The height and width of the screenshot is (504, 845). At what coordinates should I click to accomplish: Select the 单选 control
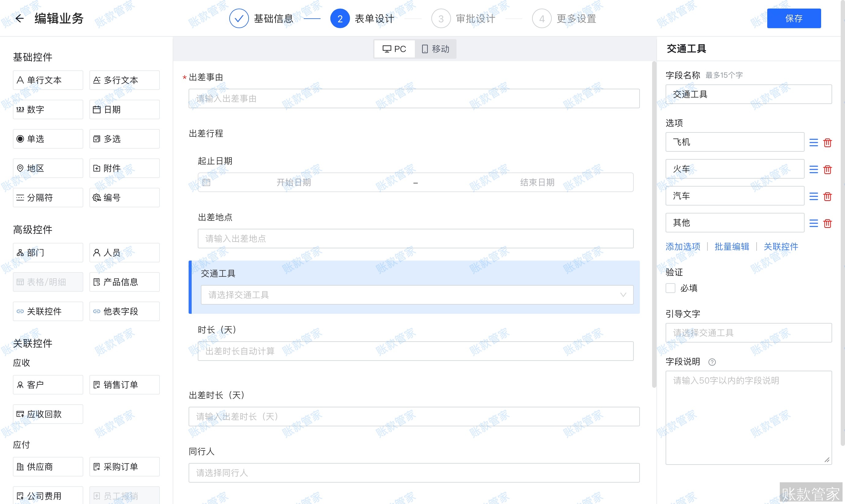(x=47, y=139)
